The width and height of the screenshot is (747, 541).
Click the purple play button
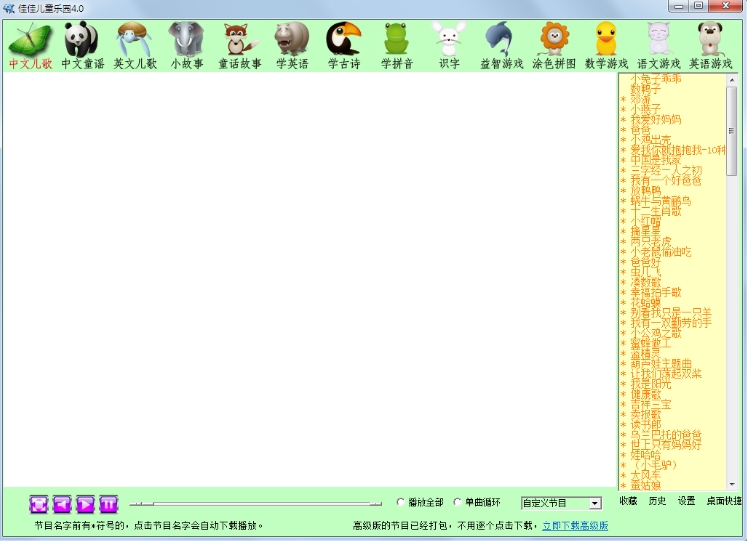pos(85,504)
